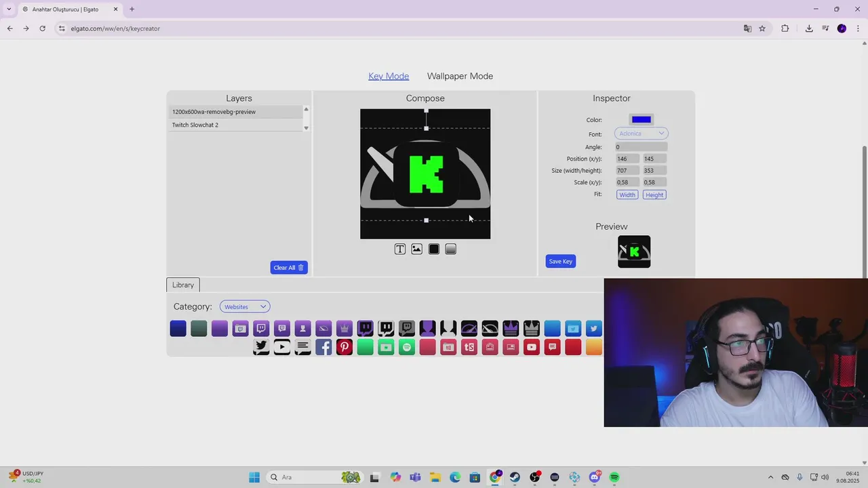Viewport: 868px width, 488px height.
Task: Select the red YouTube library icon
Action: tap(532, 348)
